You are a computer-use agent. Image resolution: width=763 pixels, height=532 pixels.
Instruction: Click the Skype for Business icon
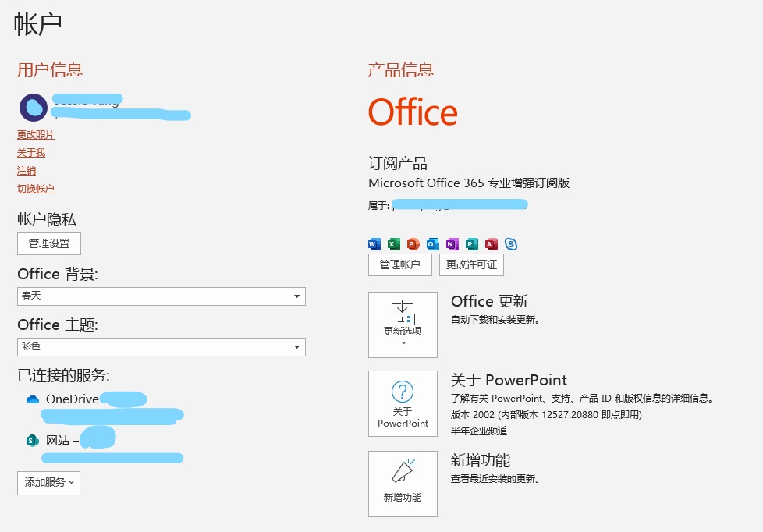coord(511,244)
